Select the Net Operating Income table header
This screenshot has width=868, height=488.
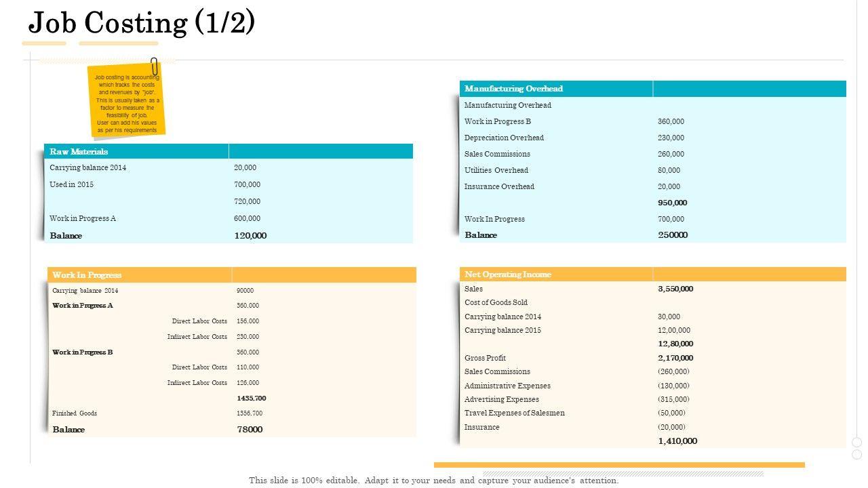653,274
